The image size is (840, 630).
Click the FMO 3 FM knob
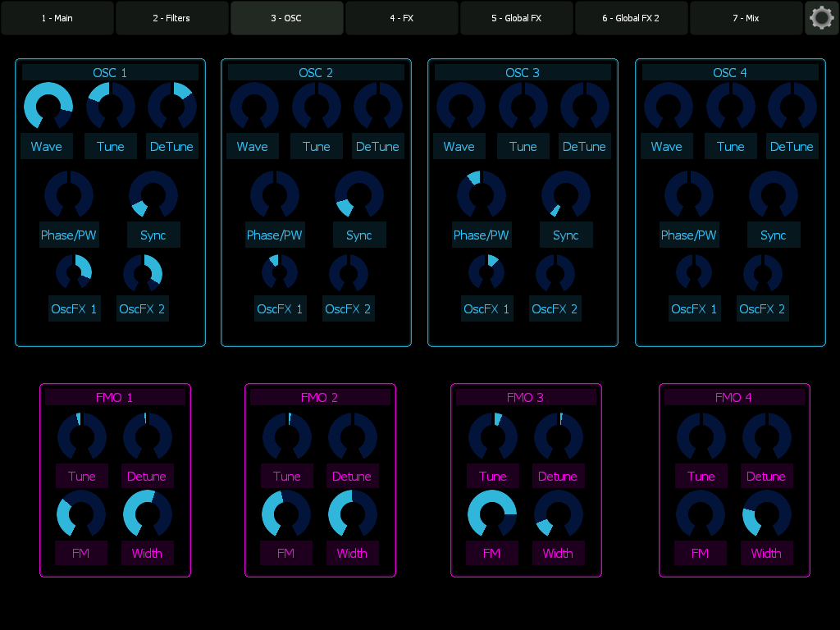492,514
